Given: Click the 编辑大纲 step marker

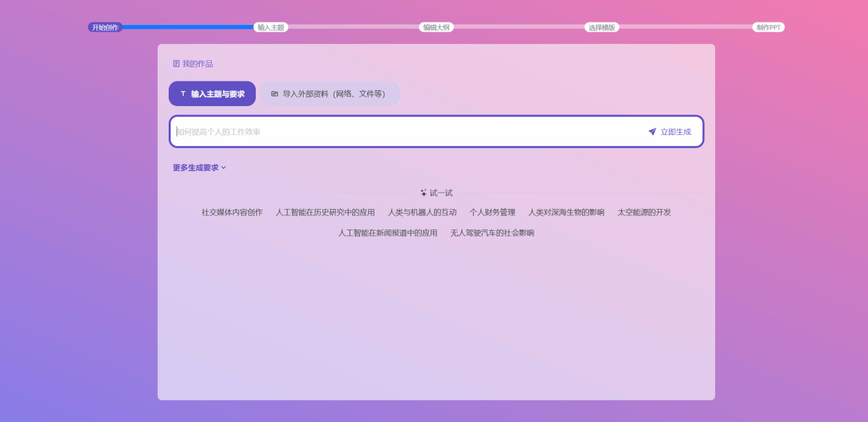Looking at the screenshot, I should coord(436,27).
